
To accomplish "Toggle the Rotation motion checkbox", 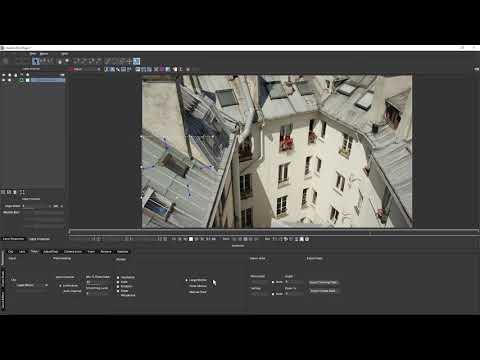I will tap(118, 286).
